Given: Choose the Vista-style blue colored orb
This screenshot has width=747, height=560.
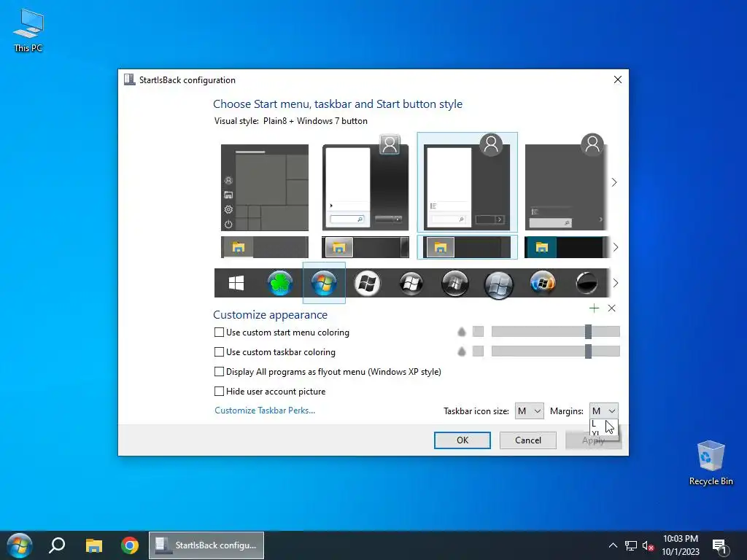Looking at the screenshot, I should click(x=543, y=283).
